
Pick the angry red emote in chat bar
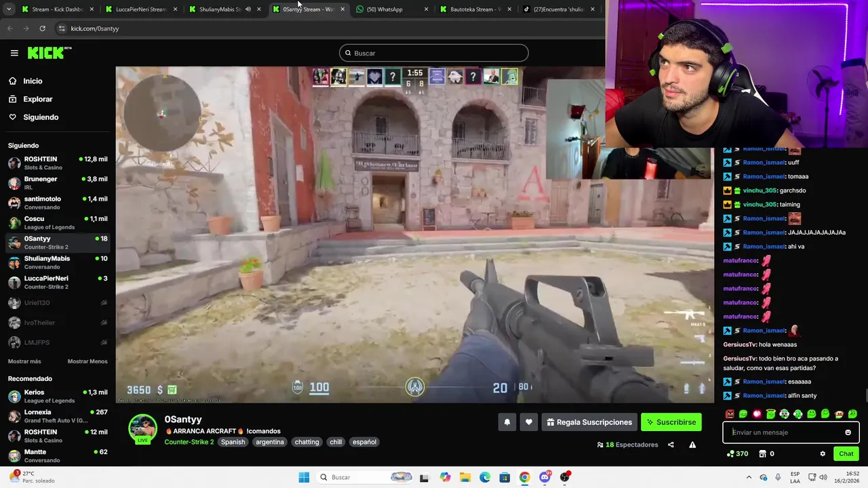(730, 413)
